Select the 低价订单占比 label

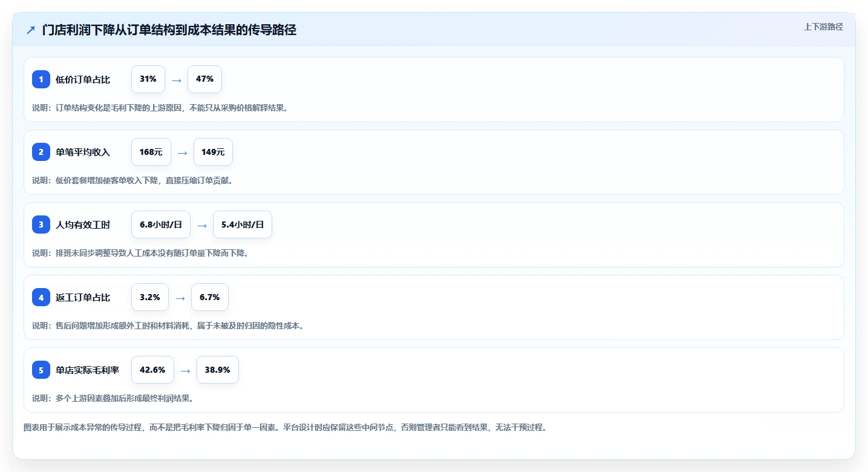[83, 79]
